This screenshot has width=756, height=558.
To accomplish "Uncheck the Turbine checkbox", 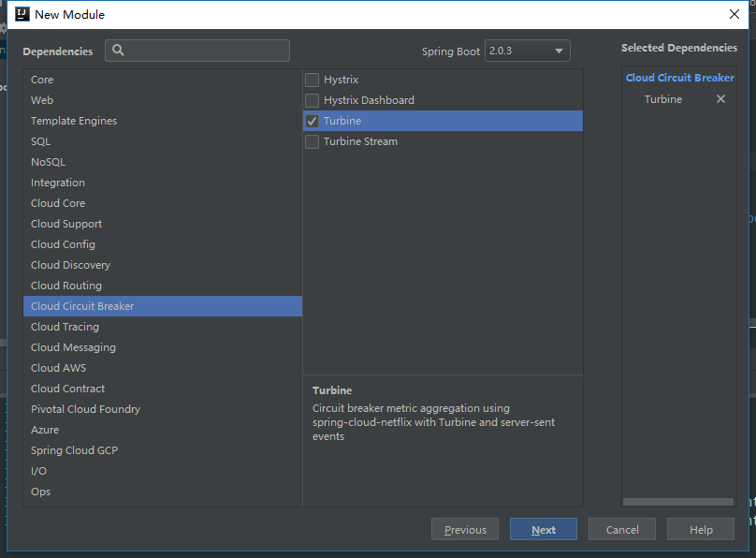I will 312,121.
